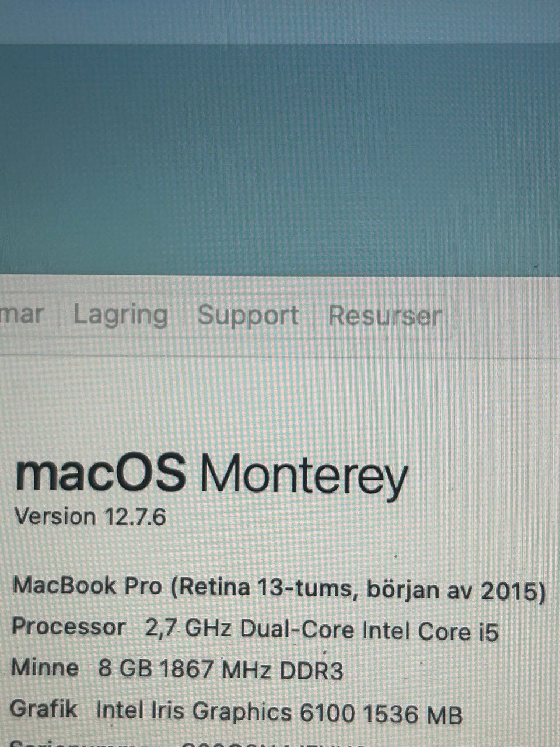The image size is (560, 747).
Task: Click the partially visible tab ending in "mar"
Action: pyautogui.click(x=22, y=315)
